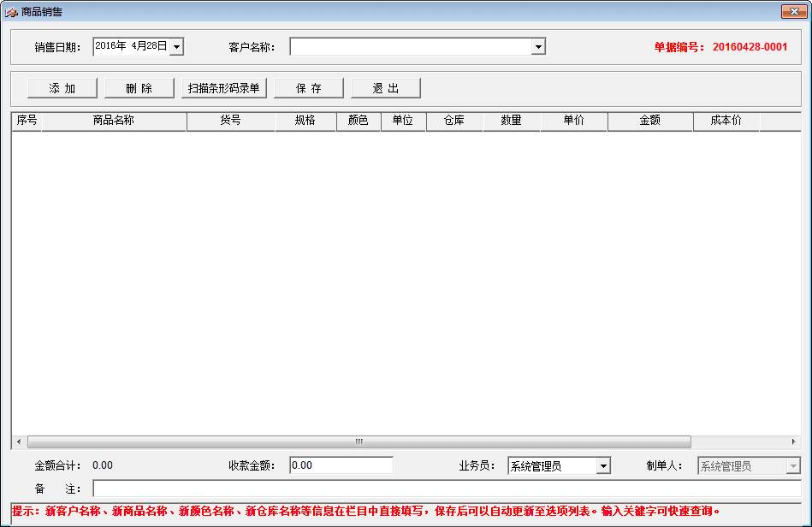Open the 业务员 salesperson dropdown arrow
This screenshot has height=527, width=812.
point(603,466)
